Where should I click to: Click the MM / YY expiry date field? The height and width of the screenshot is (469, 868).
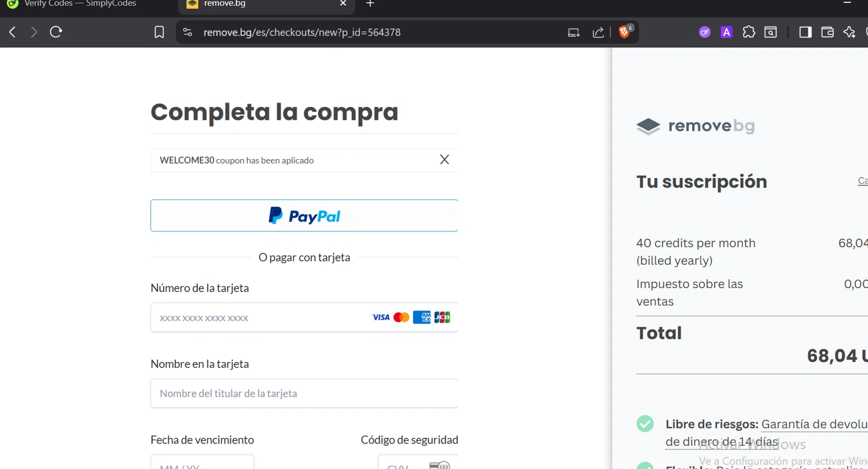pos(203,462)
